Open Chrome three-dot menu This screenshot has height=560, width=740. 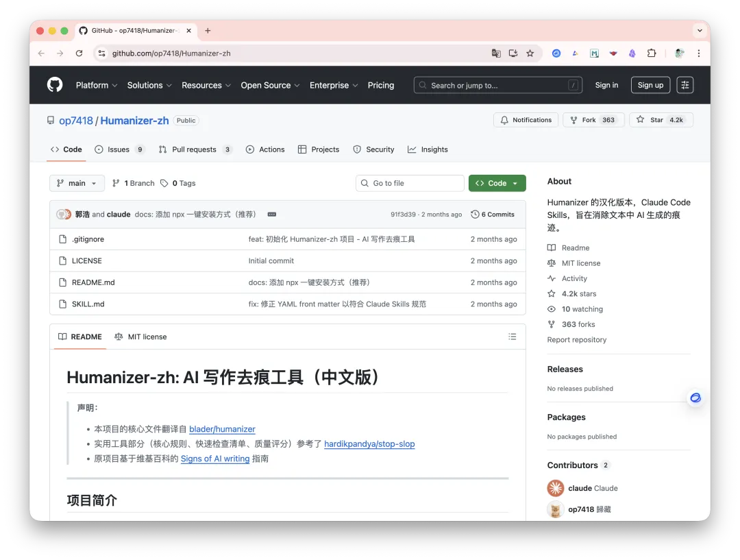point(698,53)
